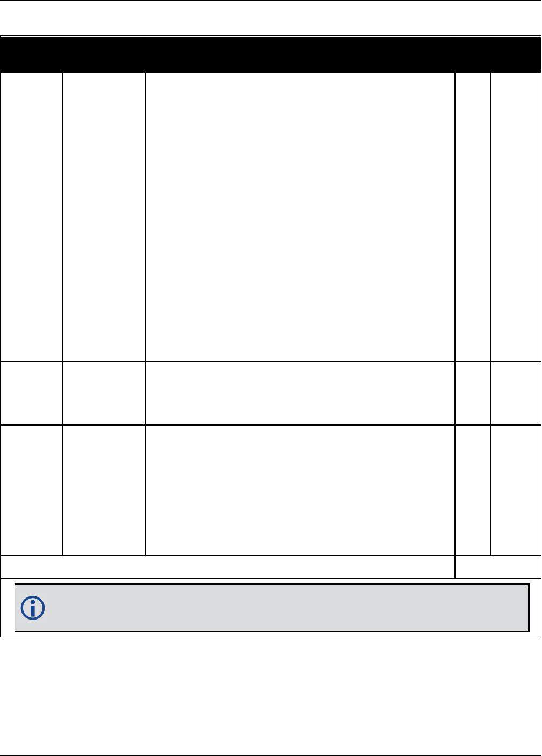Screen dimensions: 542x756
Task: Select the small cell right of the merged cell
Action: coord(498,567)
